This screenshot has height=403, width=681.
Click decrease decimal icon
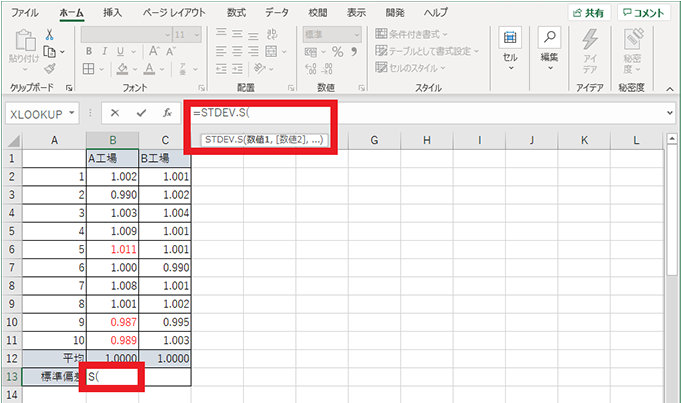[328, 69]
